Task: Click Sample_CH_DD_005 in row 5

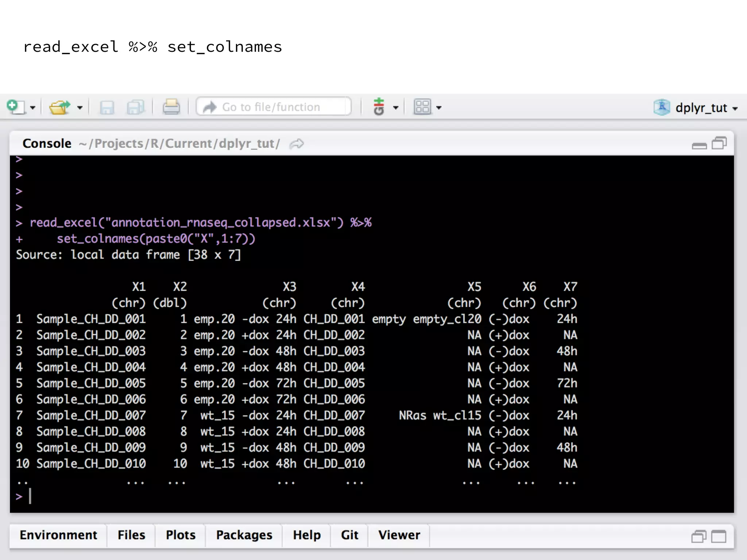Action: tap(91, 383)
